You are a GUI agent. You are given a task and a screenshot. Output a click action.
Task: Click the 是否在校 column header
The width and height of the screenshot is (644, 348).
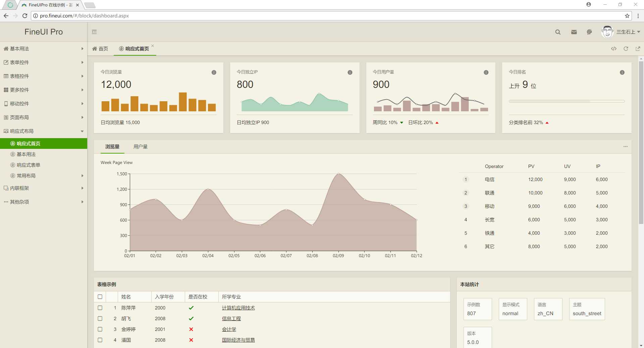[x=202, y=297]
